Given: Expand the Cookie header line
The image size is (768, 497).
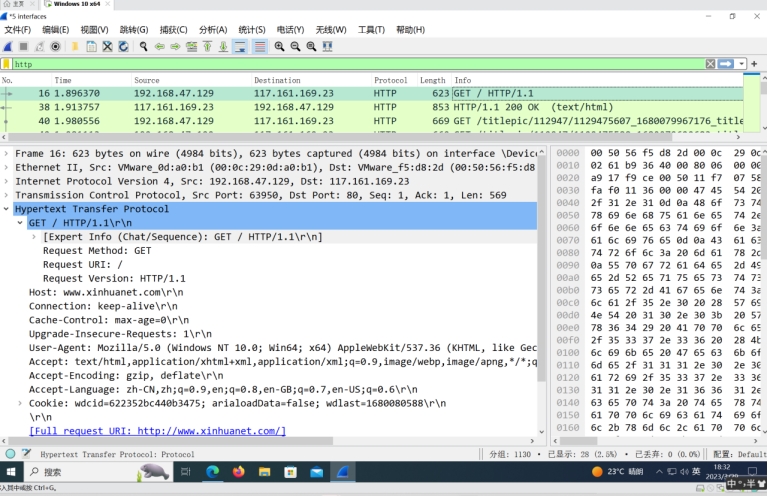Looking at the screenshot, I should (21, 403).
